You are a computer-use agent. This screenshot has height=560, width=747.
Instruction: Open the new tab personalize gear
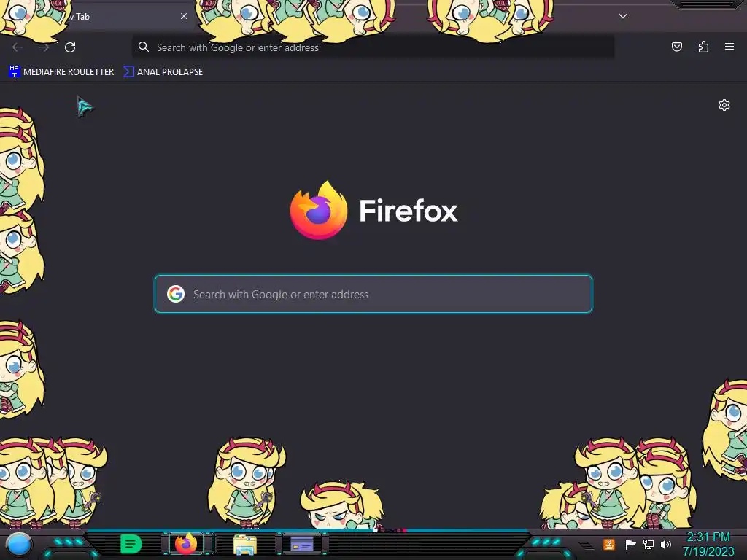[724, 105]
